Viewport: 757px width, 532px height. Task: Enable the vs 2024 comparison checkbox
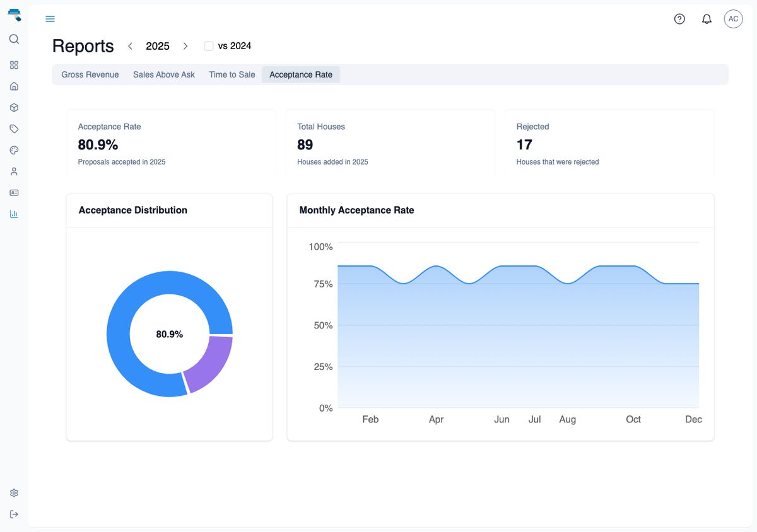[209, 46]
